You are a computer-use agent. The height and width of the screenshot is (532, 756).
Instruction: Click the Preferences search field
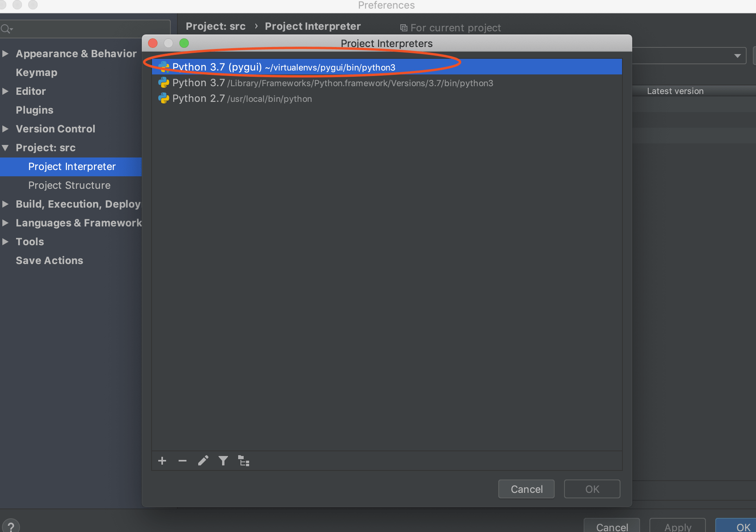pos(85,29)
